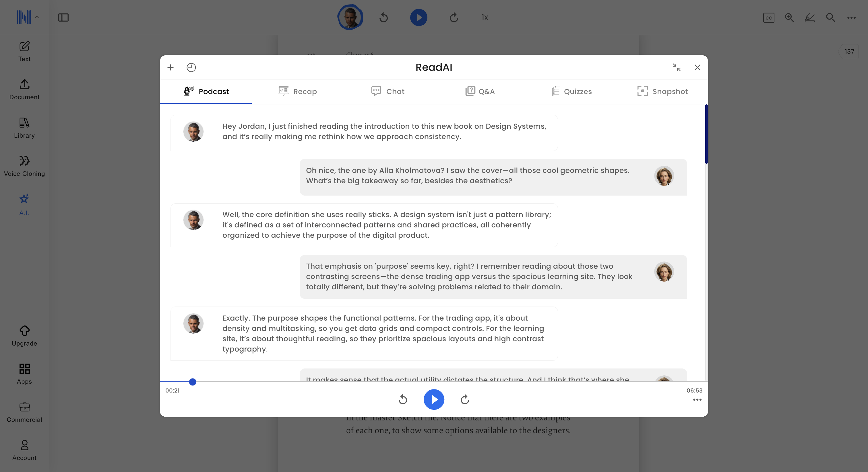Open the Commercial section
The width and height of the screenshot is (868, 472).
pyautogui.click(x=24, y=412)
